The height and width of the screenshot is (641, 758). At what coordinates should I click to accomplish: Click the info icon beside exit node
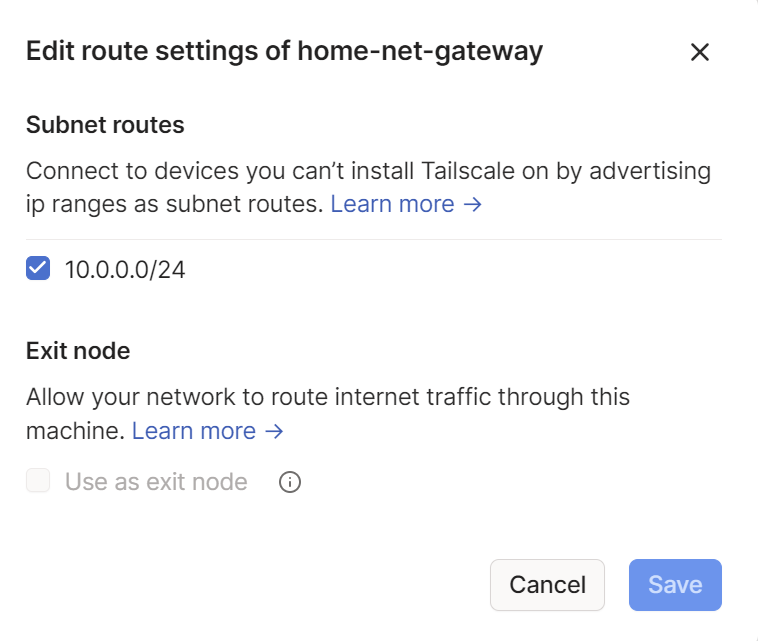point(290,483)
